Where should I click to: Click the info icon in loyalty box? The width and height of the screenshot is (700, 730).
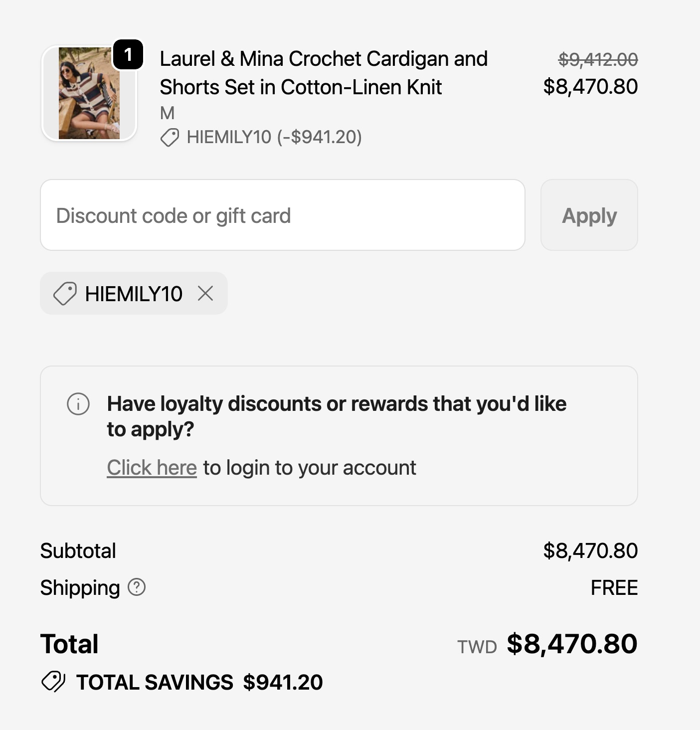click(78, 404)
